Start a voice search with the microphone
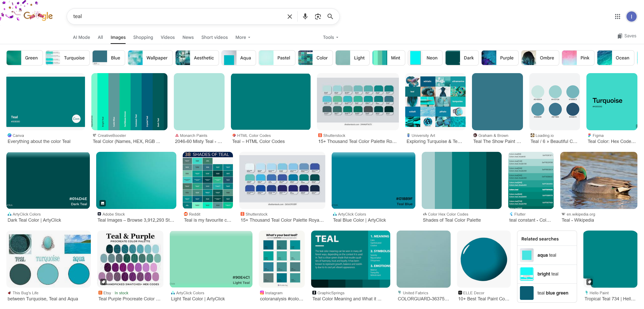 coord(305,17)
